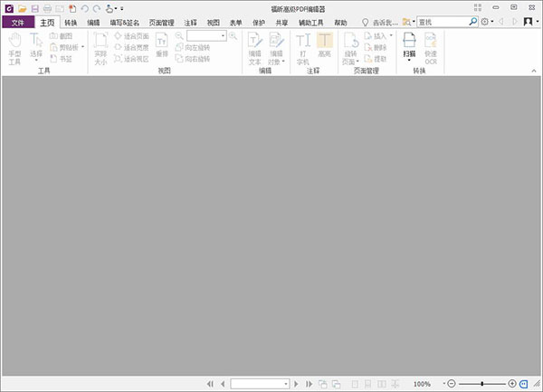The image size is (543, 392).
Task: Click the search magnifier icon
Action: [472, 22]
